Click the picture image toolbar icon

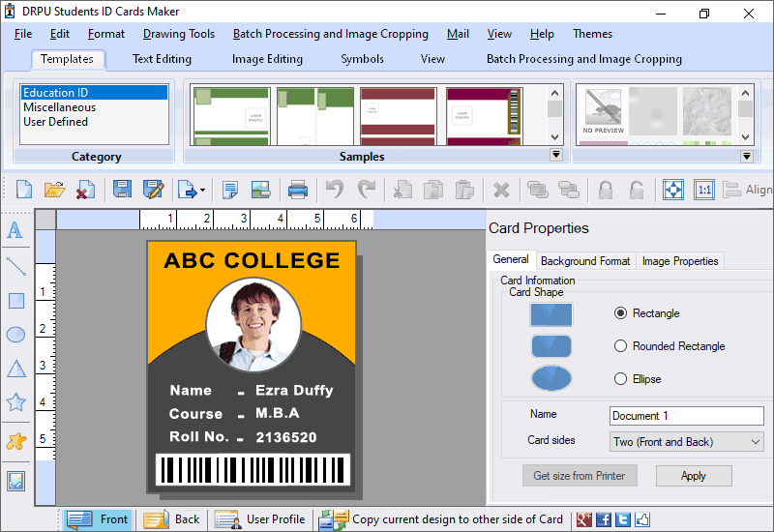coord(260,190)
